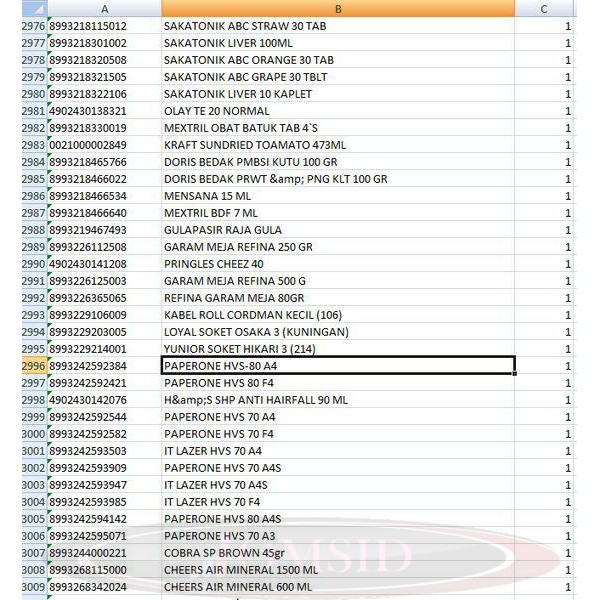Click the barcode cell 4902430142076
This screenshot has width=600, height=600.
pos(103,400)
